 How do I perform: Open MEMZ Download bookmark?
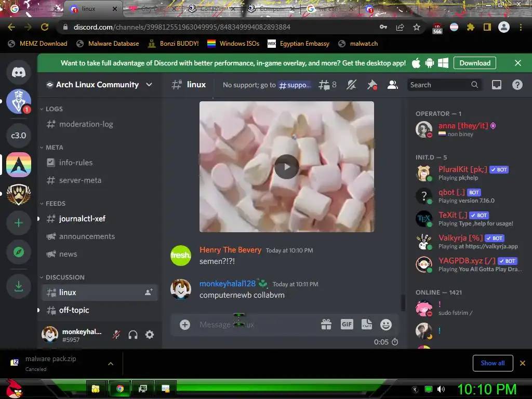tap(37, 44)
